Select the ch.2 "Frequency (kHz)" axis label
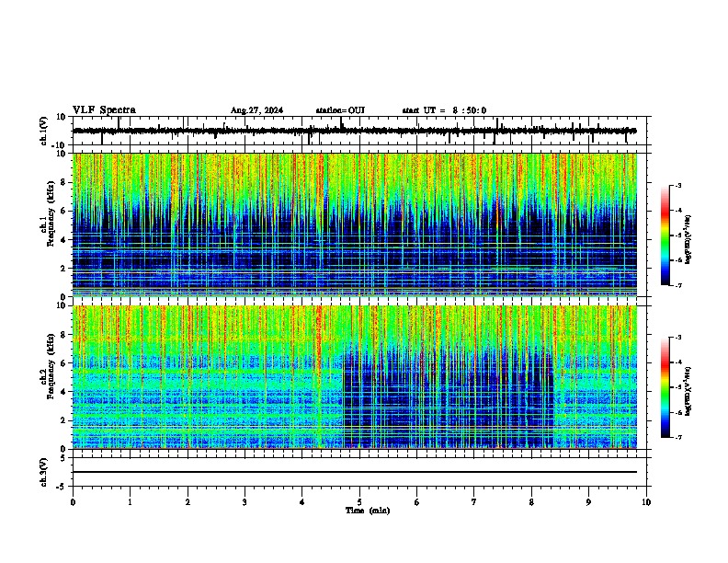 click(x=51, y=366)
